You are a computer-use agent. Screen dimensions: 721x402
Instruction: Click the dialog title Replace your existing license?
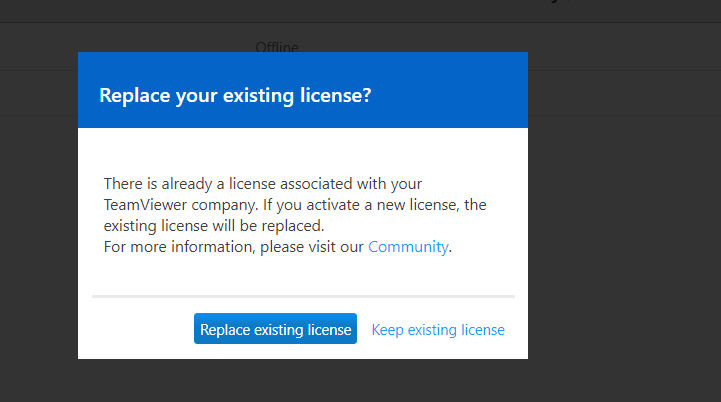pyautogui.click(x=235, y=96)
